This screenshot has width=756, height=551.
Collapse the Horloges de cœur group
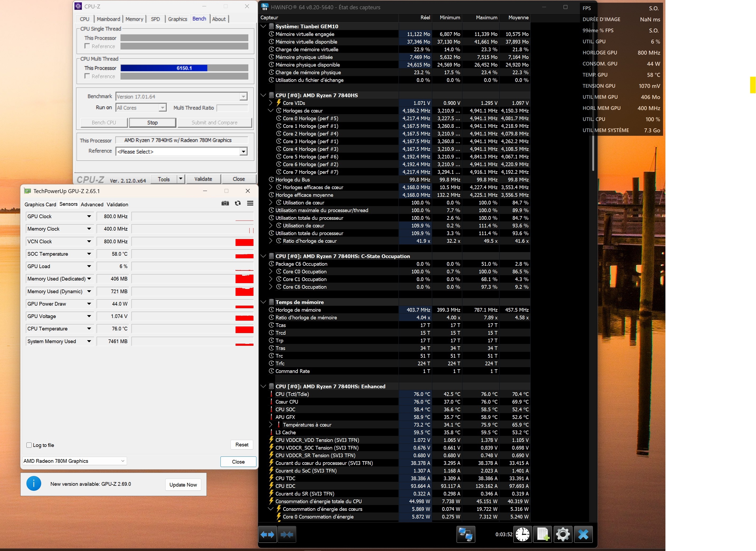tap(271, 111)
